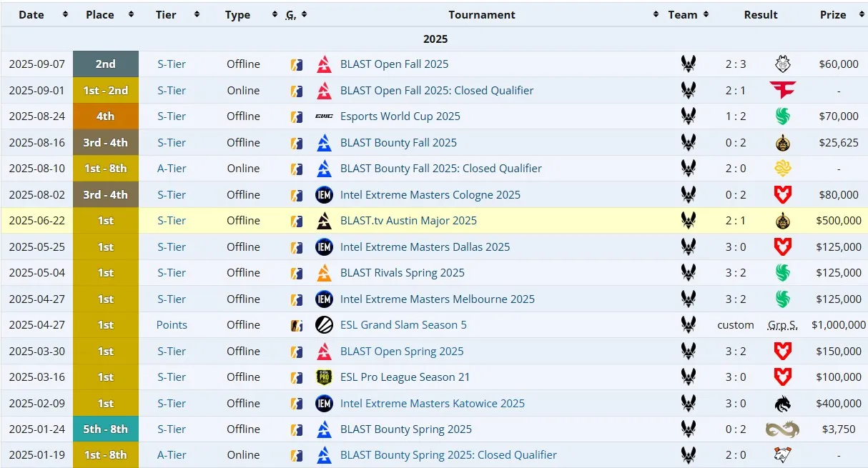The width and height of the screenshot is (868, 468).
Task: Open Intel Extreme Masters Cologne 2025 link
Action: coord(430,194)
